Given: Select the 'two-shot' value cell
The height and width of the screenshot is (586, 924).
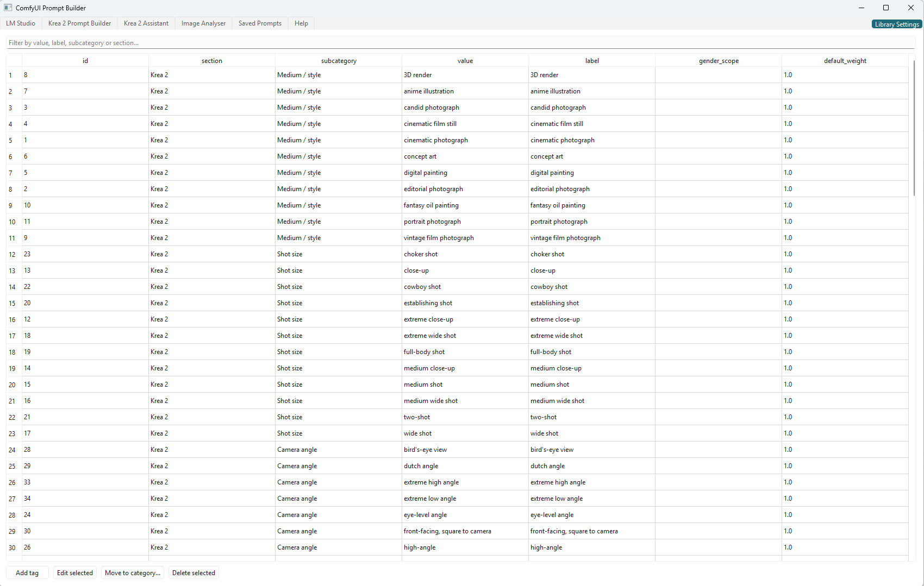Looking at the screenshot, I should [465, 417].
